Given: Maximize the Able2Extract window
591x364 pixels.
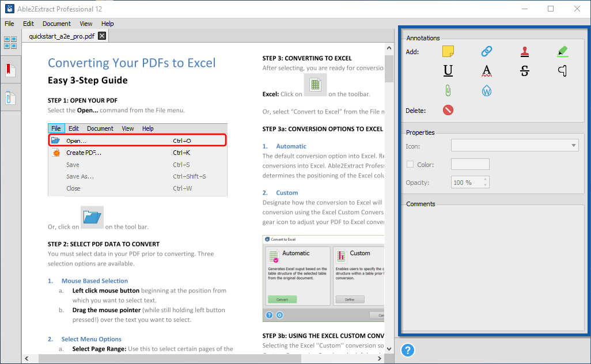Looking at the screenshot, I should click(x=551, y=9).
